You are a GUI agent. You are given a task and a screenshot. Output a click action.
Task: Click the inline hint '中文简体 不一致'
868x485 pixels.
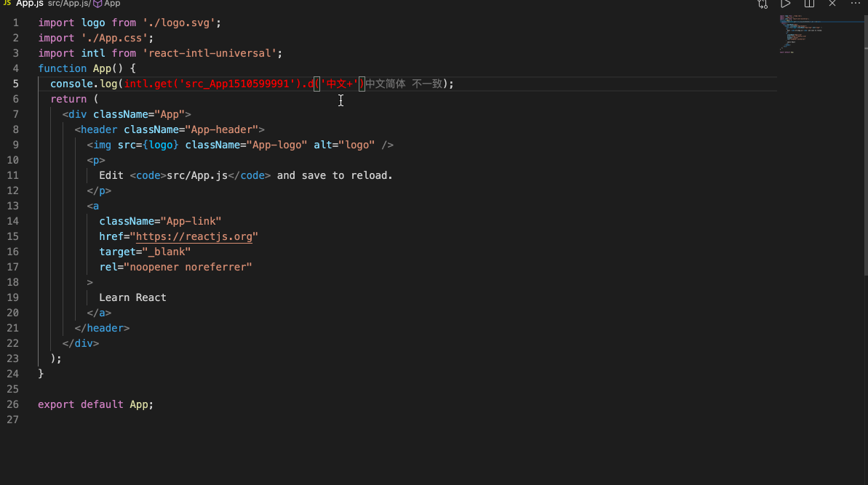tap(404, 84)
